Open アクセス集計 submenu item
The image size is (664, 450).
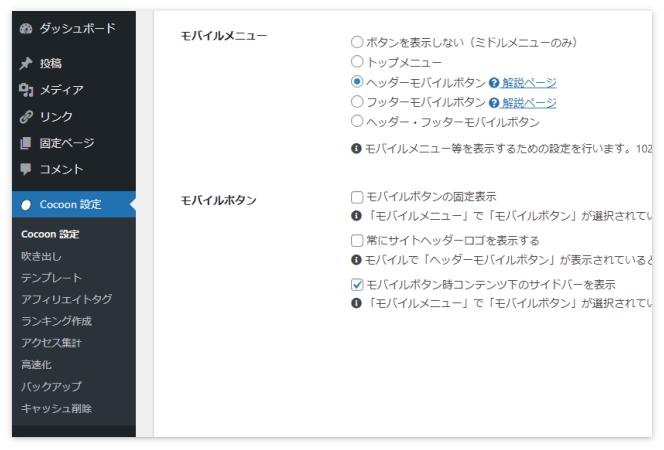51,343
